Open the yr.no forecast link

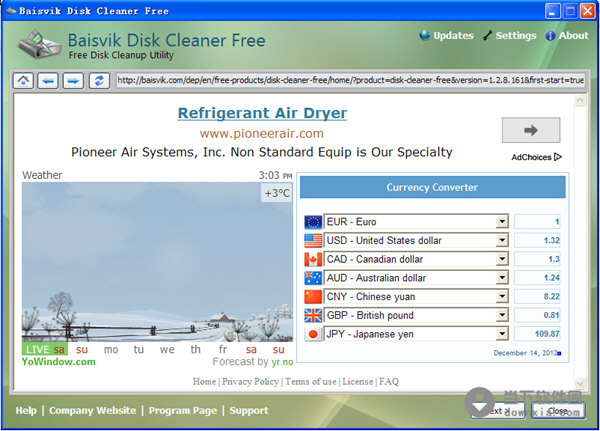point(282,362)
